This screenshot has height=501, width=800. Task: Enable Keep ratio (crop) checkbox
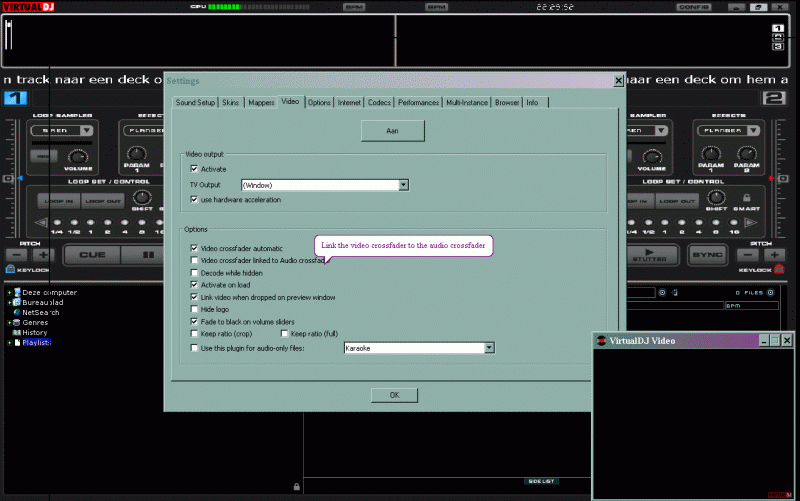pos(194,334)
